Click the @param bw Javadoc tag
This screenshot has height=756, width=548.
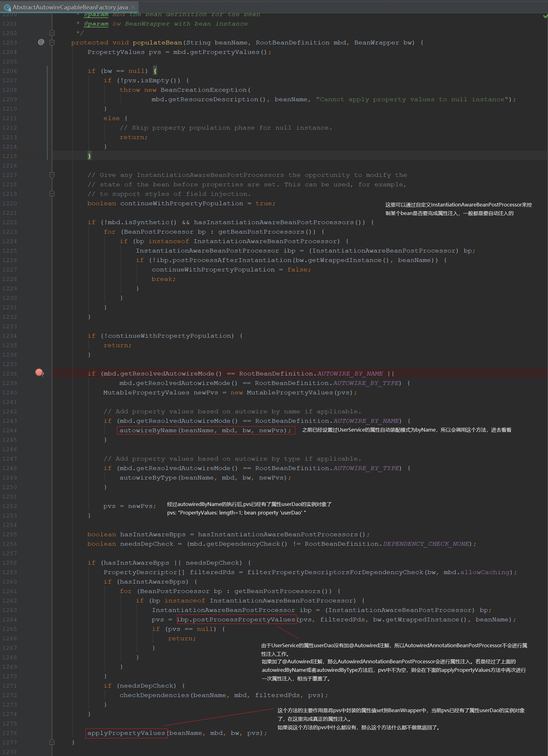[x=96, y=24]
